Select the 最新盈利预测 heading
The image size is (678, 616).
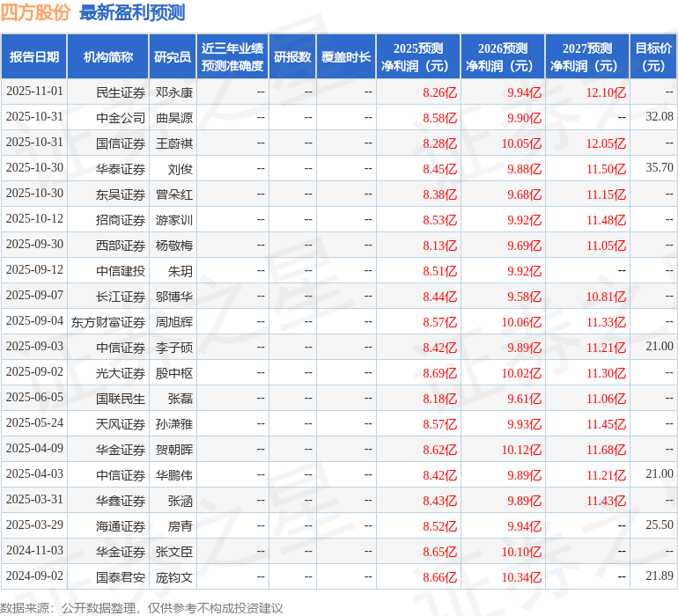coord(132,12)
